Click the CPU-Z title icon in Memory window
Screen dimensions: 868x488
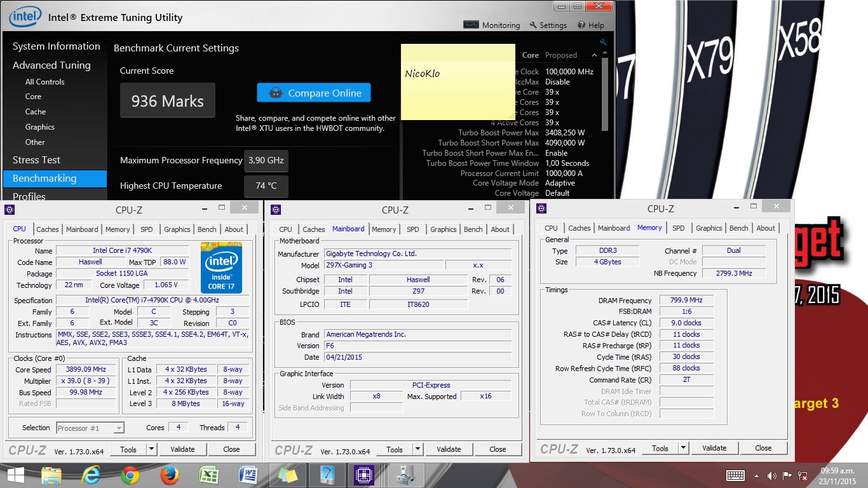[541, 208]
